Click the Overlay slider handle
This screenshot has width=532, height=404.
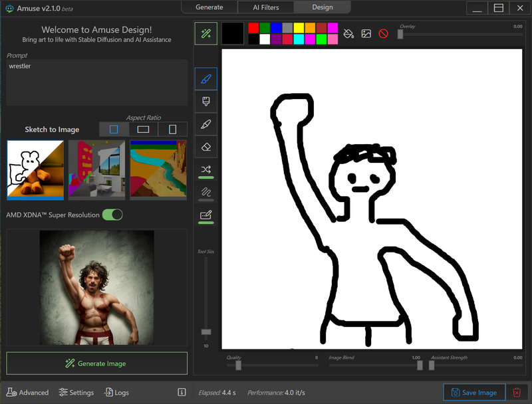pyautogui.click(x=400, y=35)
